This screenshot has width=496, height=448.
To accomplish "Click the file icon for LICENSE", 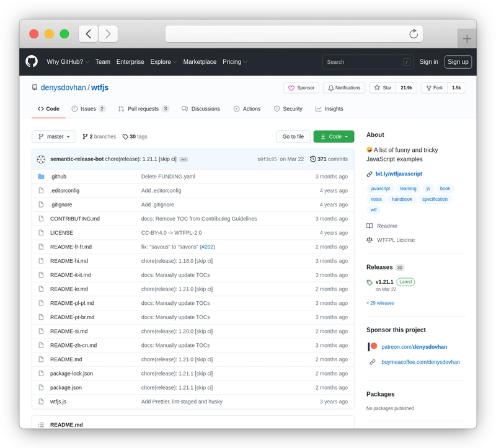I will tap(41, 233).
